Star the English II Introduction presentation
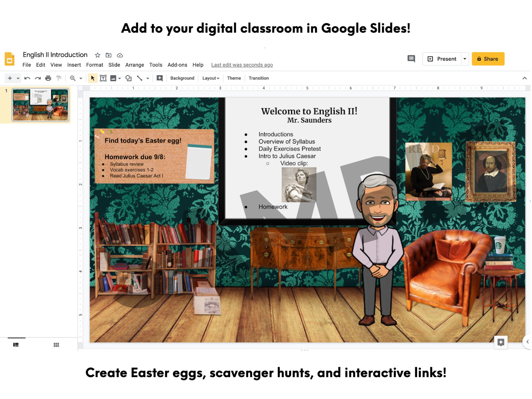Image resolution: width=532 pixels, height=399 pixels. point(97,55)
